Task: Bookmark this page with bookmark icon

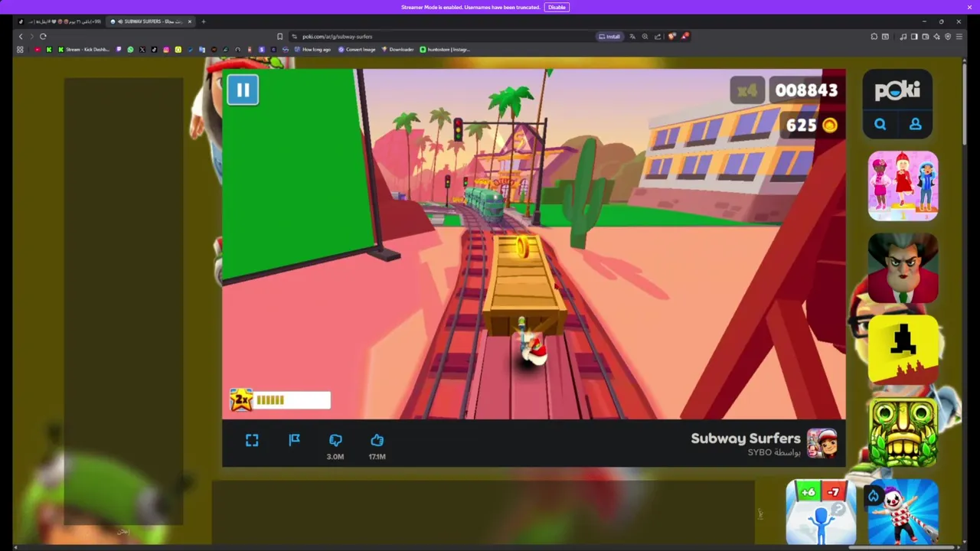Action: coord(279,36)
